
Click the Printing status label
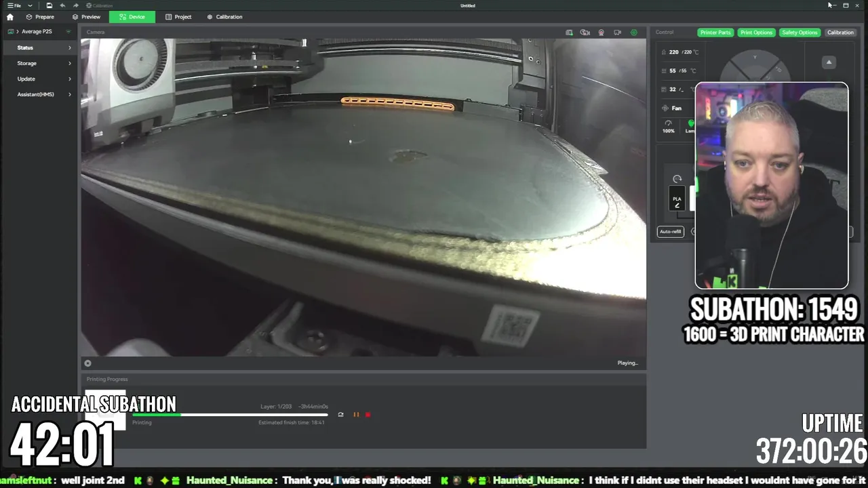[x=142, y=422]
